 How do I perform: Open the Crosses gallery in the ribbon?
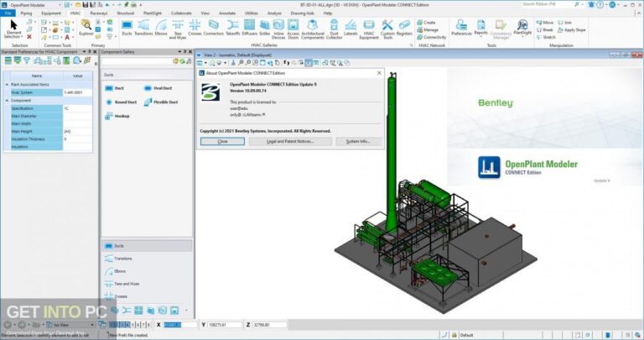point(195,28)
